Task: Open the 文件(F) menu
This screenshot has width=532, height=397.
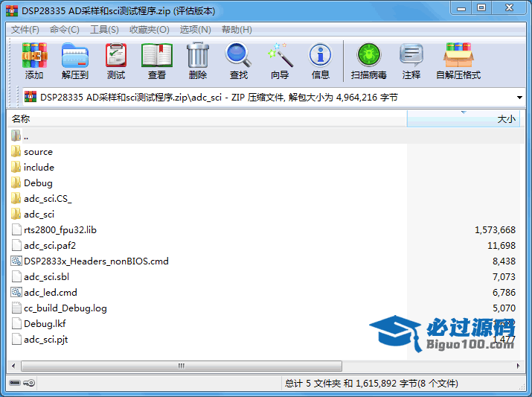Action: (x=25, y=30)
